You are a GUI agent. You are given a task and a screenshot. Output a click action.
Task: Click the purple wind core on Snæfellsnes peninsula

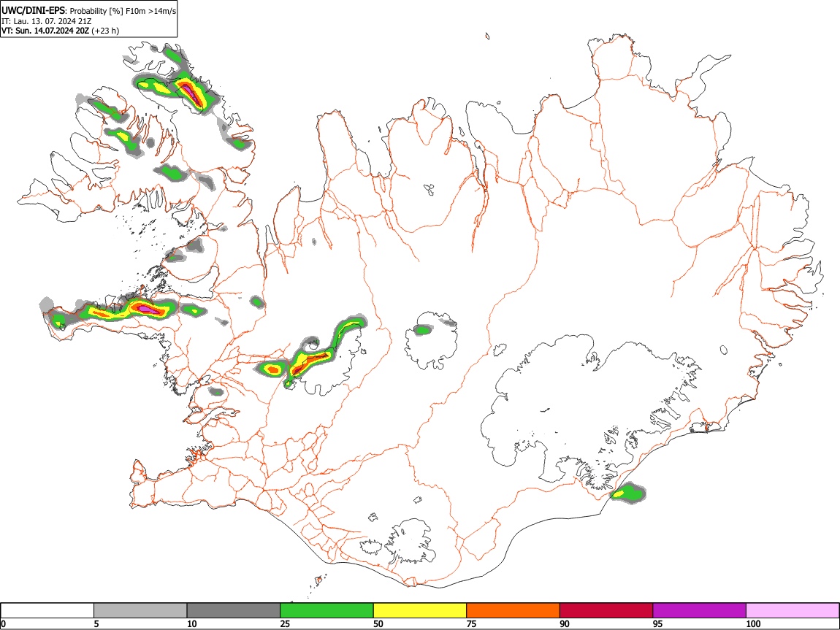(x=148, y=309)
